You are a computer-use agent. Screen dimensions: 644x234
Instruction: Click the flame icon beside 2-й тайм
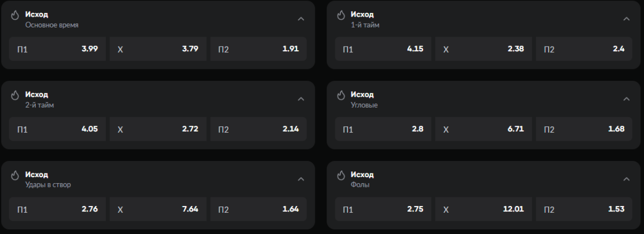[x=15, y=95]
